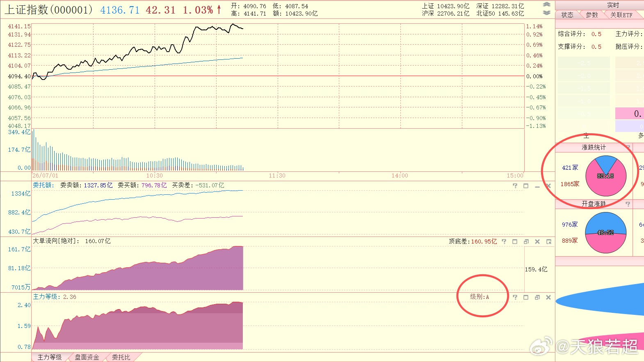Maximize the 委托额 order panel

click(x=526, y=186)
